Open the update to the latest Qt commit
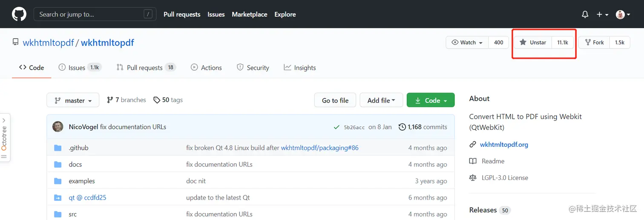The width and height of the screenshot is (644, 220). pyautogui.click(x=218, y=197)
